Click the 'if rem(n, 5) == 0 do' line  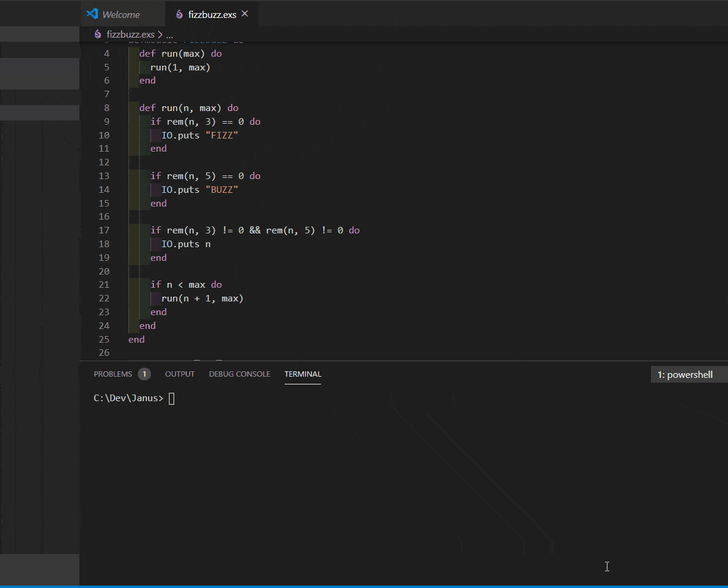click(205, 176)
